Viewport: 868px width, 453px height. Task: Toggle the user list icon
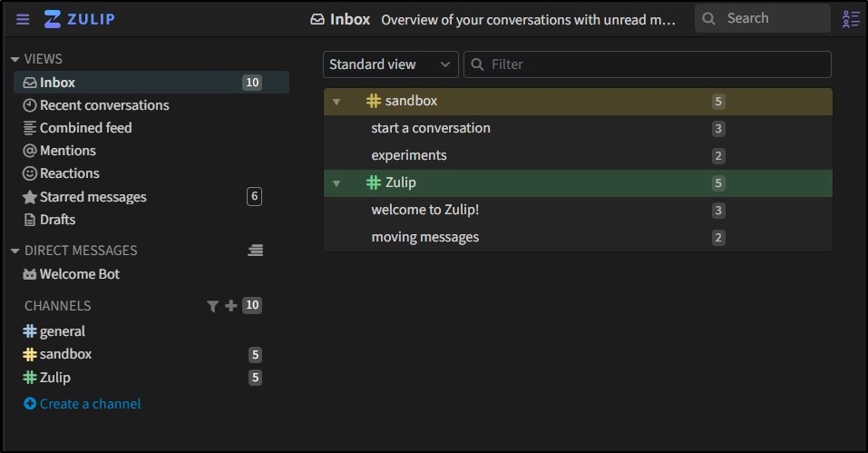(x=850, y=19)
